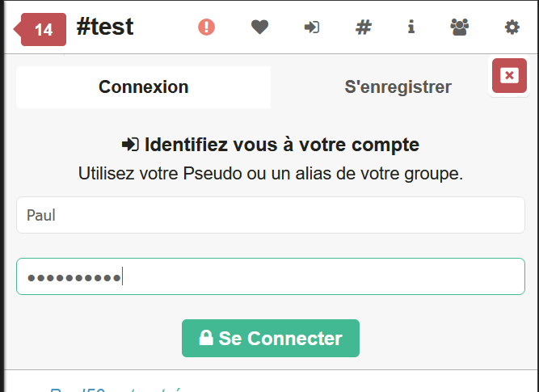Viewport: 539px width, 392px height.
Task: Click the lock icon on Se Connecter
Action: 206,338
